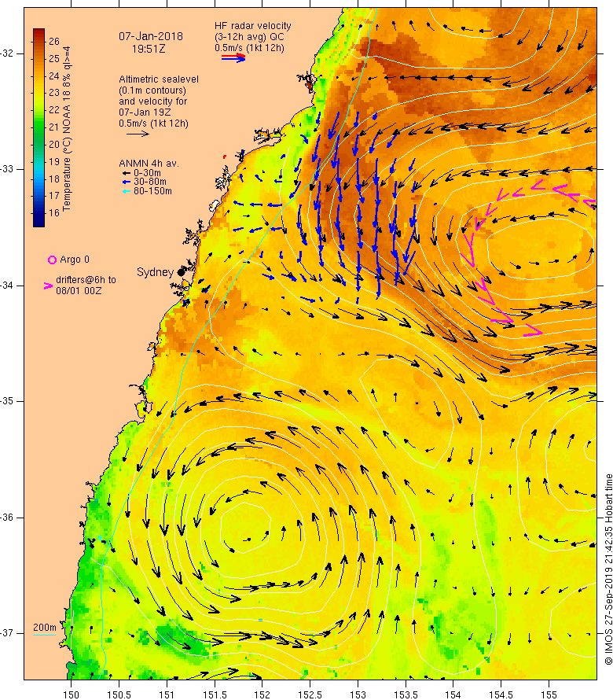Click the 26 degree colorbar label
Screen dimensions: 613x700
(54, 42)
